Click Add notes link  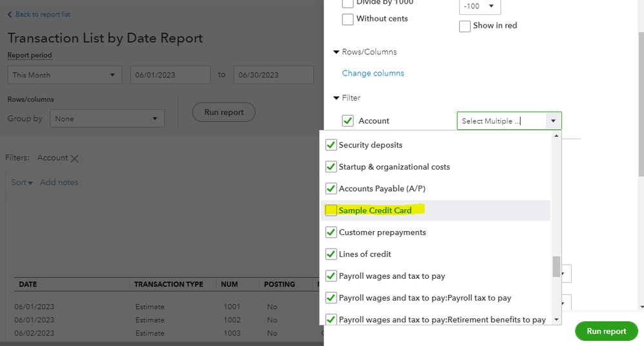[59, 182]
